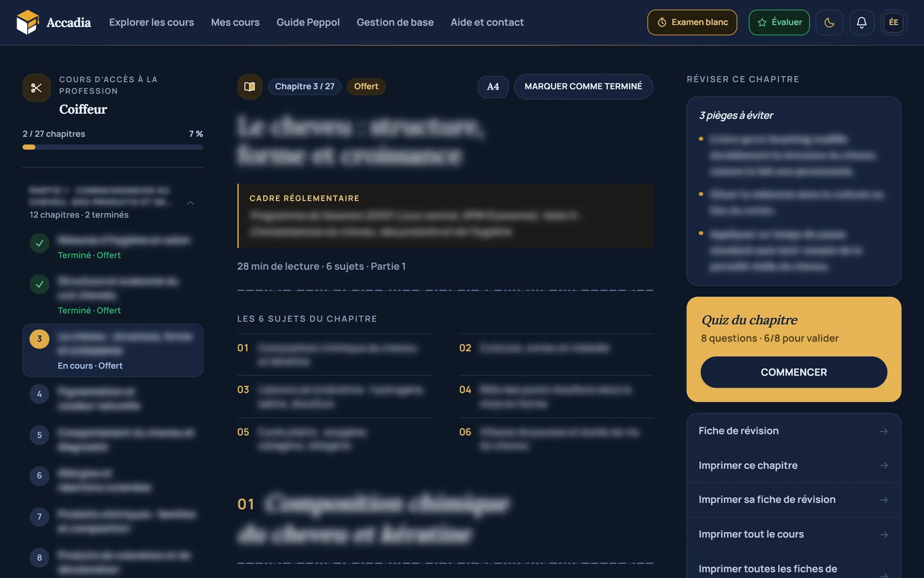Click the first completed chapter checkmark
This screenshot has height=578, width=924.
click(39, 243)
